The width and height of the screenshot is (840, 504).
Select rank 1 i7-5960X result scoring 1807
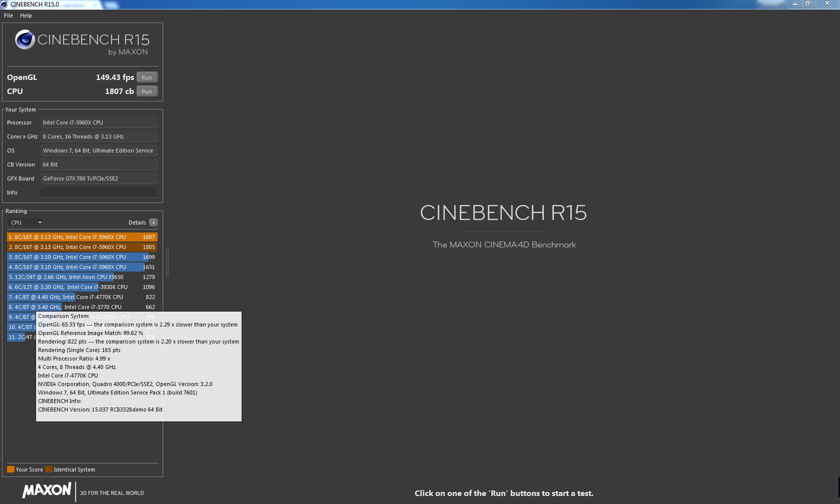pyautogui.click(x=82, y=237)
